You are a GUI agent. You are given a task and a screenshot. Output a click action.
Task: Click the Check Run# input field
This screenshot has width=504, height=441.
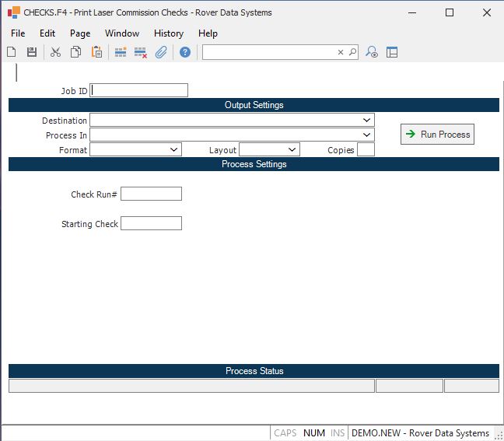coord(151,194)
